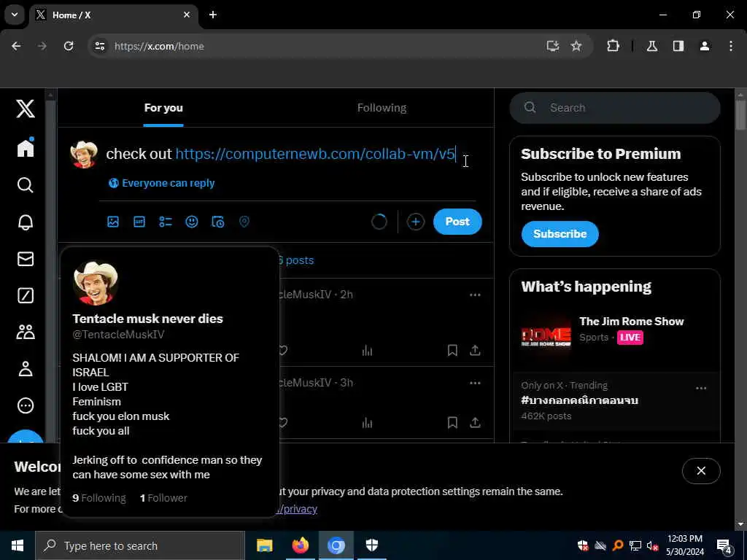Go back in browser history
Screen dimensions: 747x560
[x=16, y=46]
